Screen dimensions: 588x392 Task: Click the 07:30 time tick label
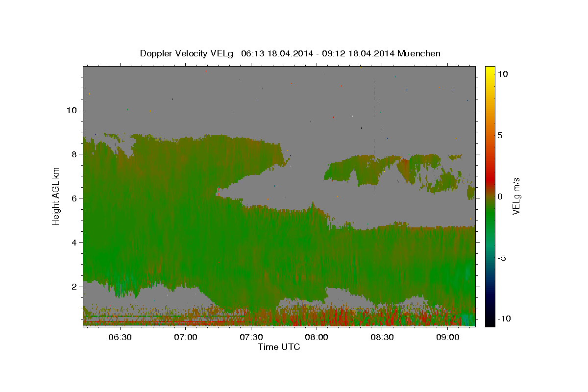(251, 338)
